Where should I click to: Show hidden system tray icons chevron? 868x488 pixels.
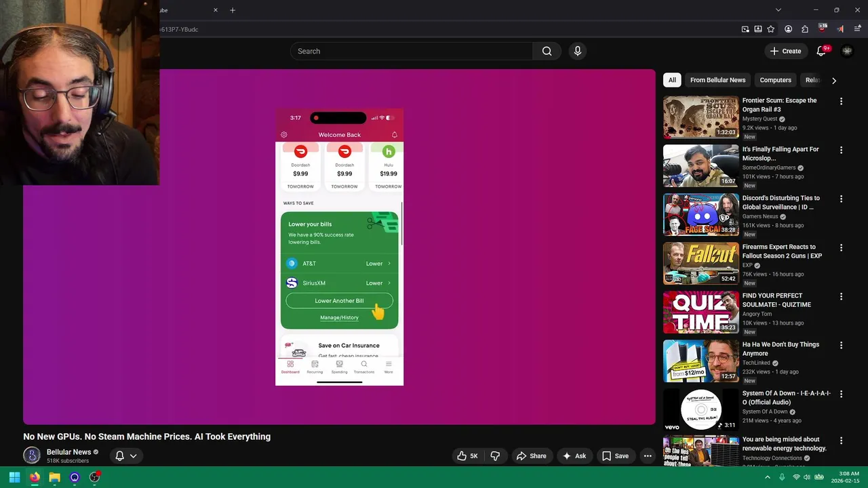pyautogui.click(x=768, y=477)
